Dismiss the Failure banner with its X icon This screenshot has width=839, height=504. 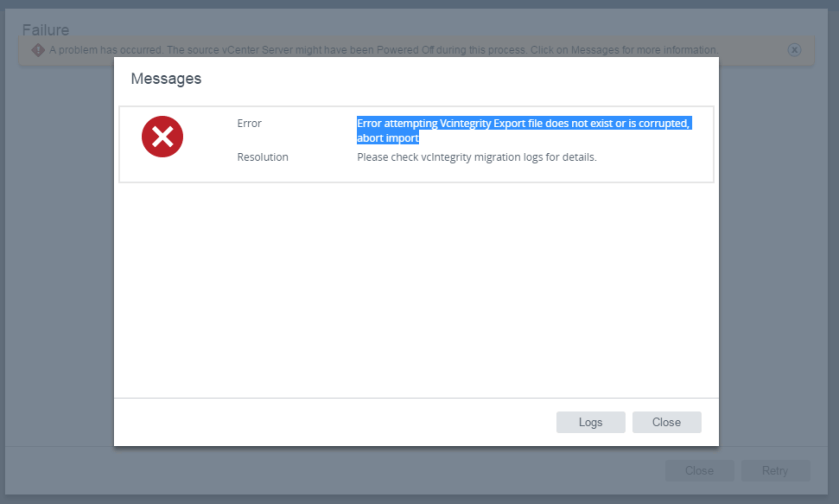click(x=794, y=49)
